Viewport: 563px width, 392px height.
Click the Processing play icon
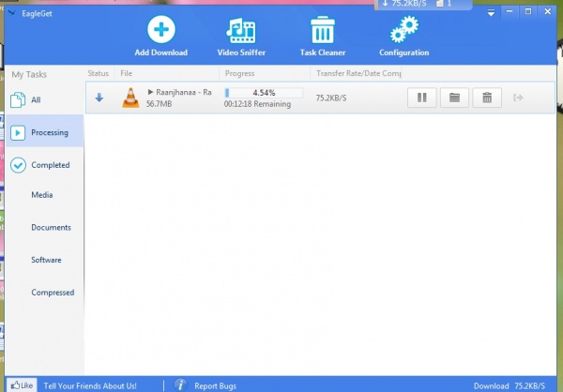pyautogui.click(x=18, y=133)
